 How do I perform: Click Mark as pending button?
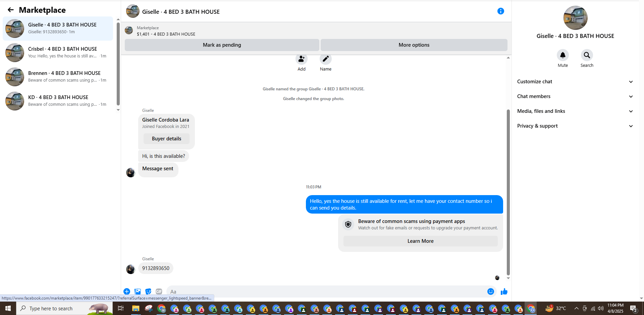[x=222, y=45]
